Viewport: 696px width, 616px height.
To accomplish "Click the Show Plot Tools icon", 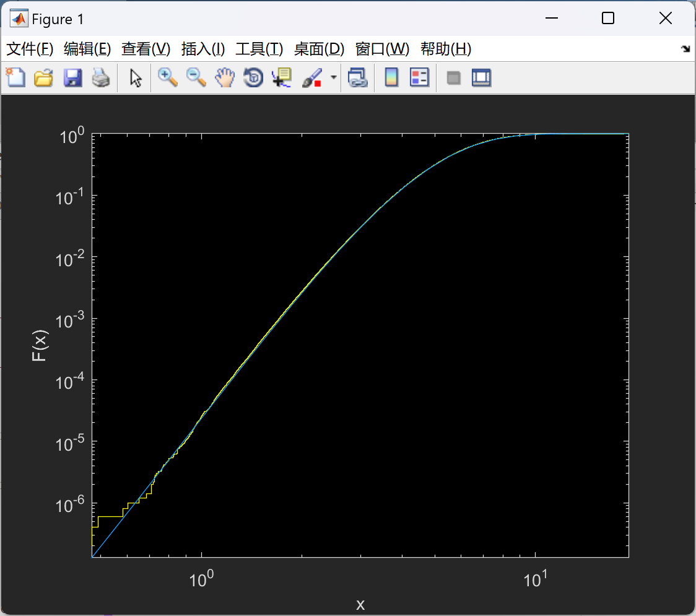I will [x=481, y=77].
